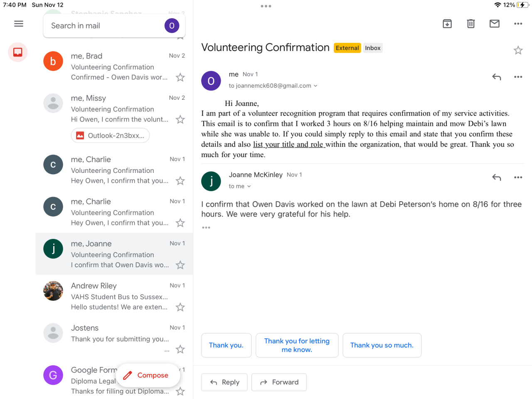Mark conversation as unread envelope icon
This screenshot has width=532, height=399.
pos(495,24)
